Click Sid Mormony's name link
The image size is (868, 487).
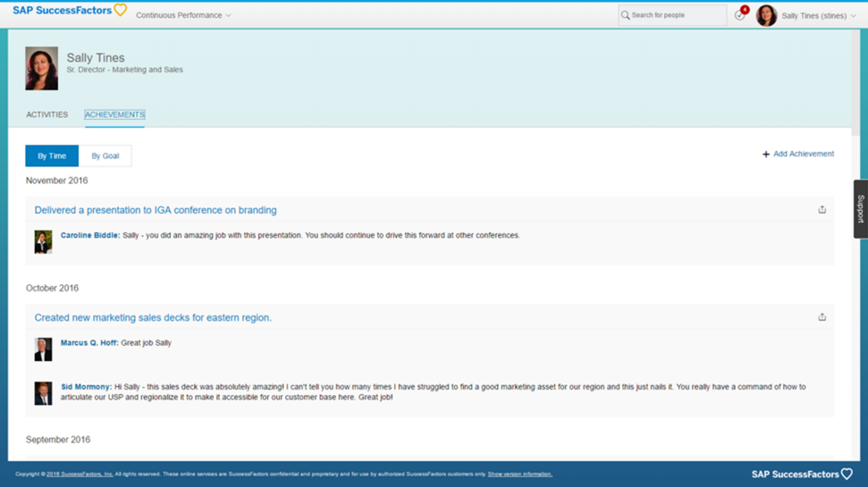coord(86,387)
